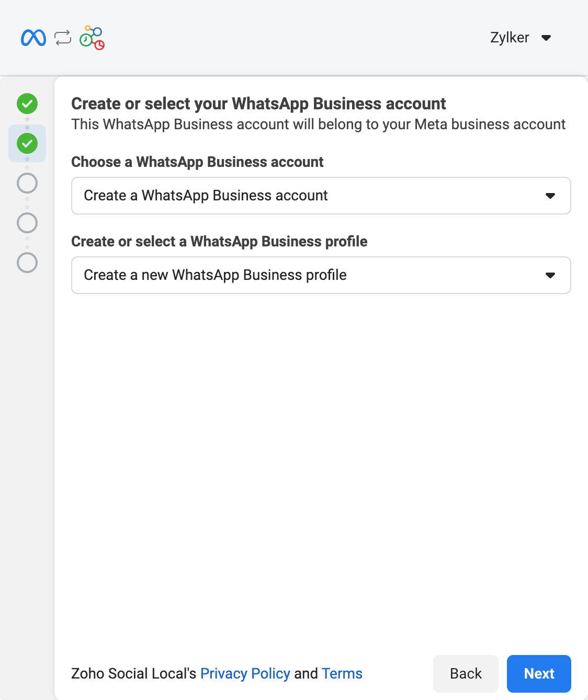Image resolution: width=588 pixels, height=700 pixels.
Task: Open the 'Create a new WhatsApp Business profile' dropdown
Action: pyautogui.click(x=321, y=275)
